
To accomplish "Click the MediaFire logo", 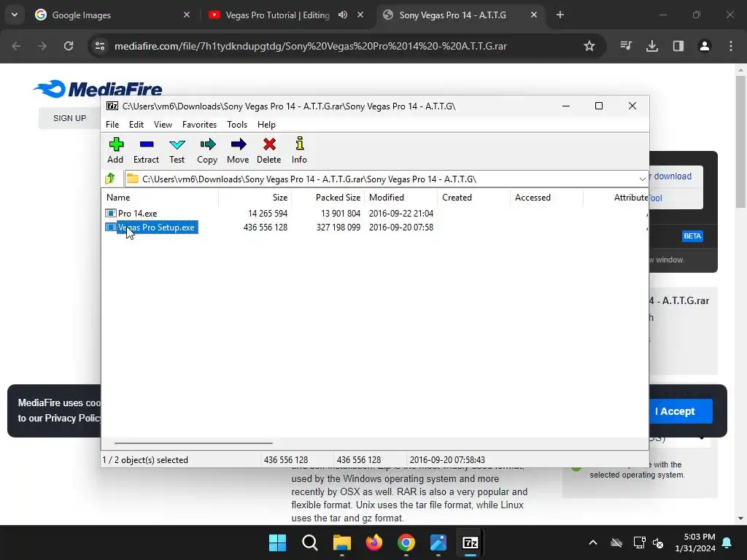I will [98, 88].
